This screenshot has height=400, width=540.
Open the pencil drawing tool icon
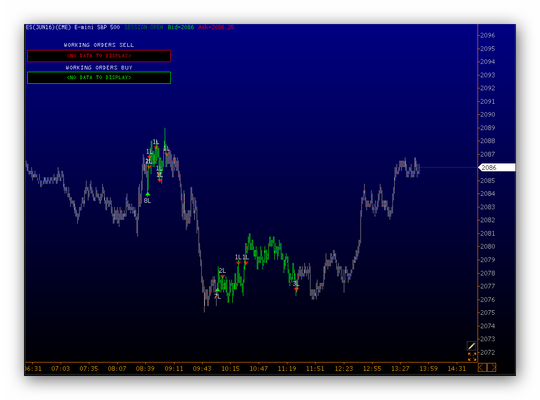point(471,346)
